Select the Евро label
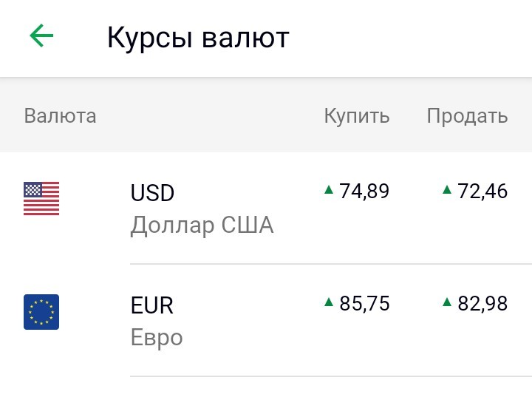Screen dimensions: 532x400 157,338
